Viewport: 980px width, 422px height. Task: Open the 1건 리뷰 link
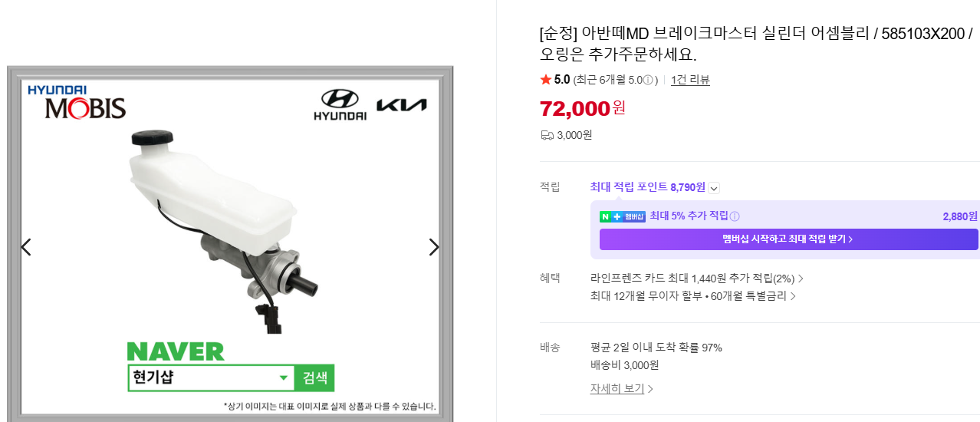coord(690,80)
